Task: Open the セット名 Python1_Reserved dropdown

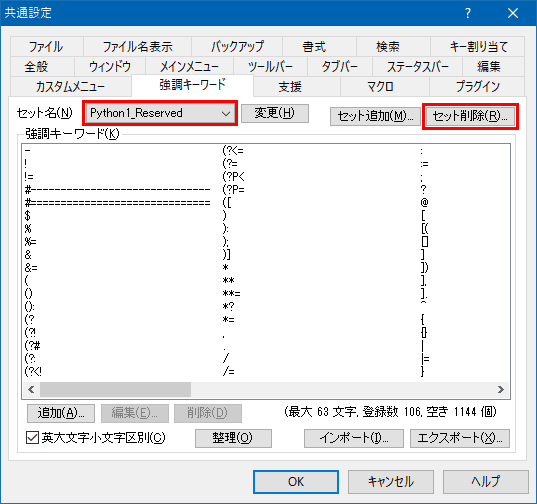Action: pyautogui.click(x=160, y=113)
